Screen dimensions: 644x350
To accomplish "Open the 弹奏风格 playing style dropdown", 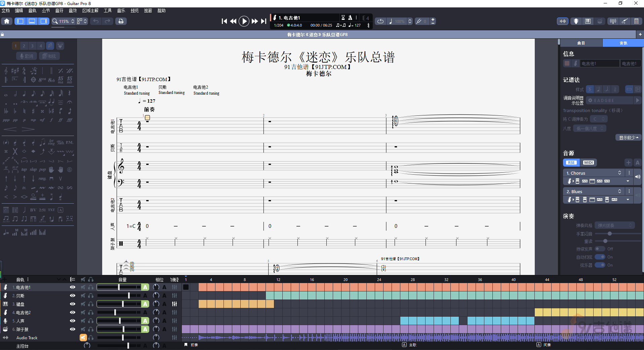I will tap(614, 225).
